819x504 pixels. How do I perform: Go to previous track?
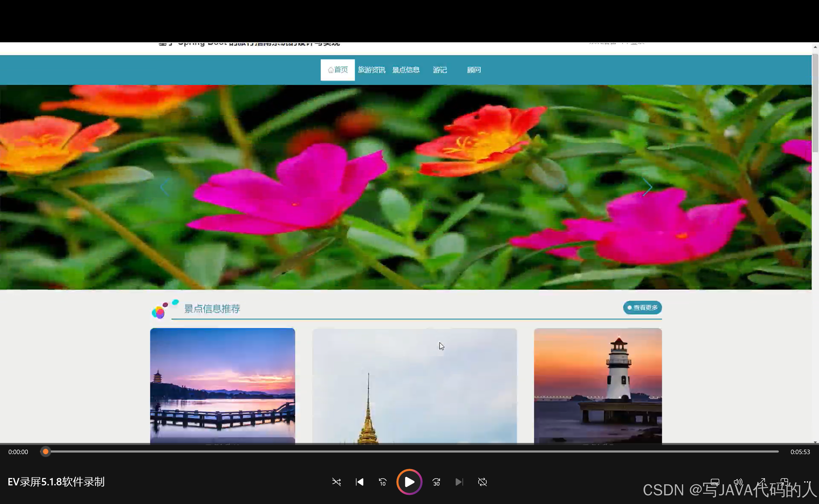pos(359,482)
